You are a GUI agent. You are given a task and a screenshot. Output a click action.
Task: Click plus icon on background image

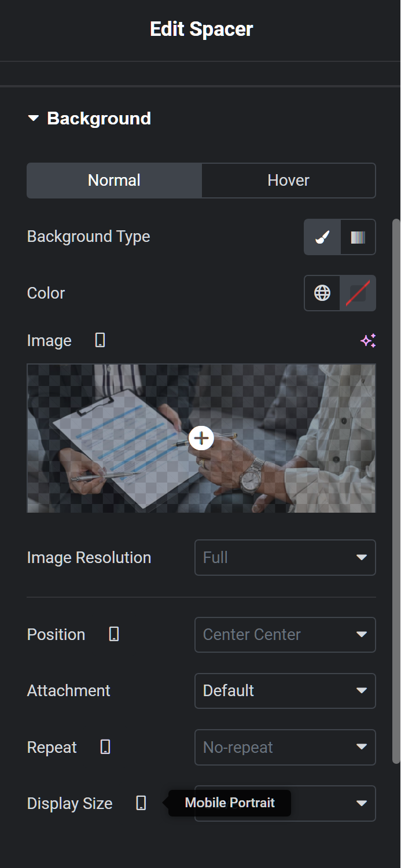pos(201,439)
